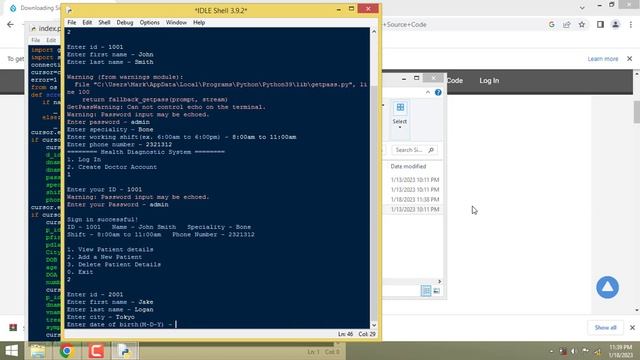This screenshot has height=360, width=640.
Task: Open the File menu in IDLE Shell
Action: 71,22
